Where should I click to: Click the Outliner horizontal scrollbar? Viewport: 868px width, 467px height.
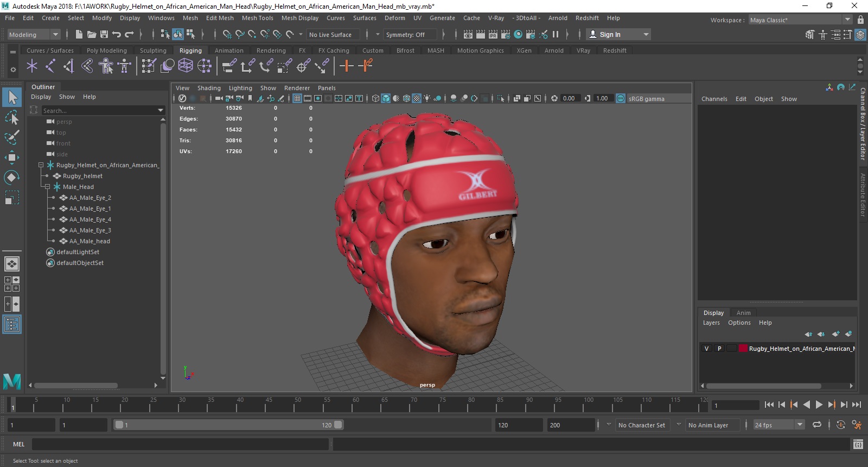click(76, 386)
